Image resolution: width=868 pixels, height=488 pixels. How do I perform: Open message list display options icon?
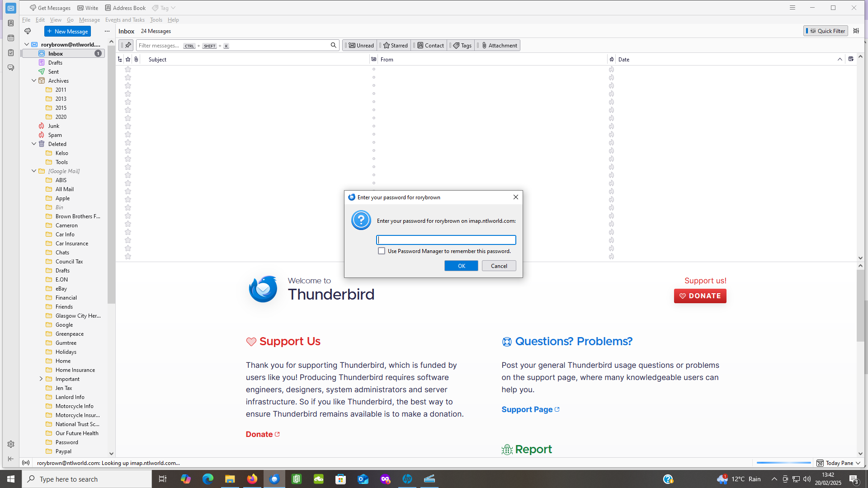tap(856, 31)
